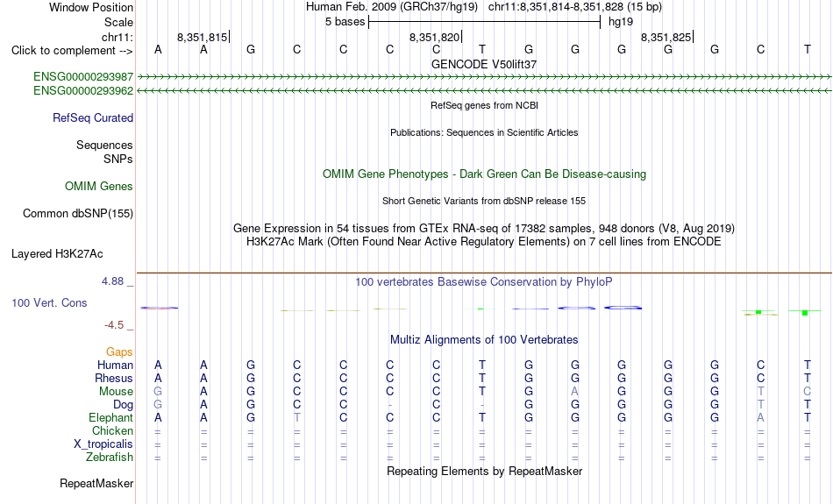Click the ENSG00000293987 gene label
Viewport: 833px width, 504px height.
[83, 77]
